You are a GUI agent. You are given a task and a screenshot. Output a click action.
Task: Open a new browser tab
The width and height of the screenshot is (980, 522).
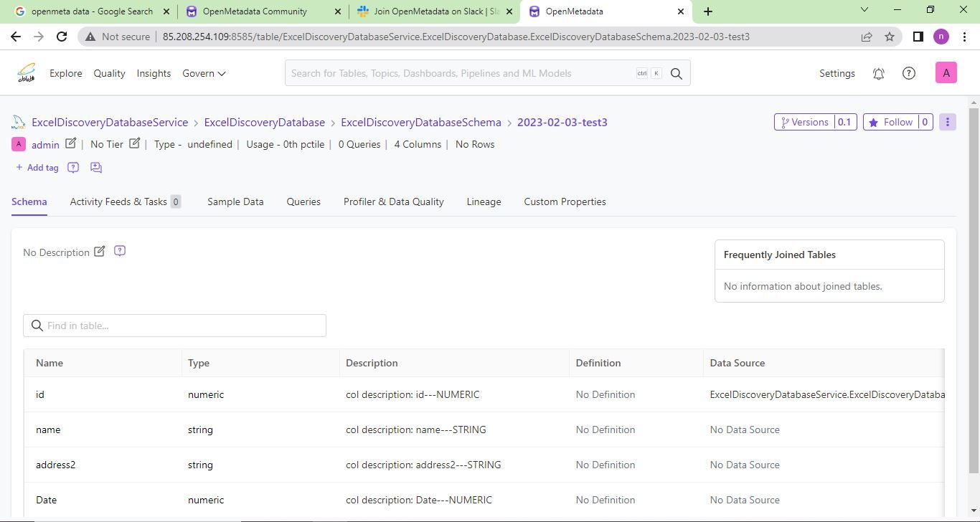707,11
